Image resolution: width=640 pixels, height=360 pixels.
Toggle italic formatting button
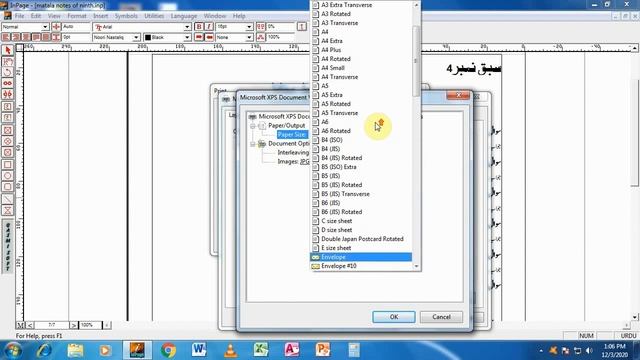pyautogui.click(x=209, y=27)
